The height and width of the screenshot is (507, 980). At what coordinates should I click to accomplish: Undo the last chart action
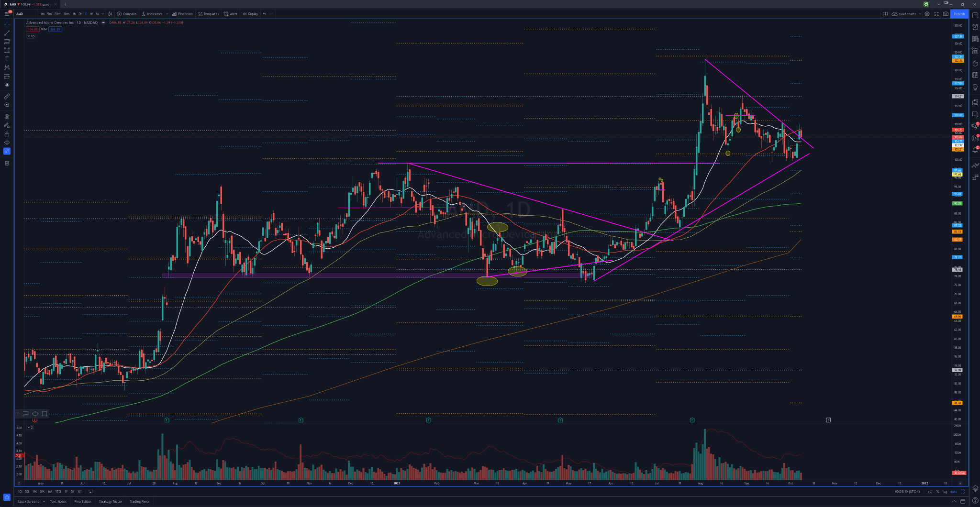pyautogui.click(x=265, y=14)
